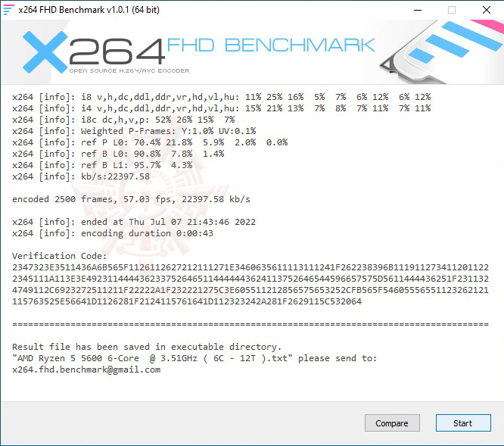Click the x264.fhd.benchmark@gmail.com email text
504x446 pixels.
pyautogui.click(x=86, y=370)
